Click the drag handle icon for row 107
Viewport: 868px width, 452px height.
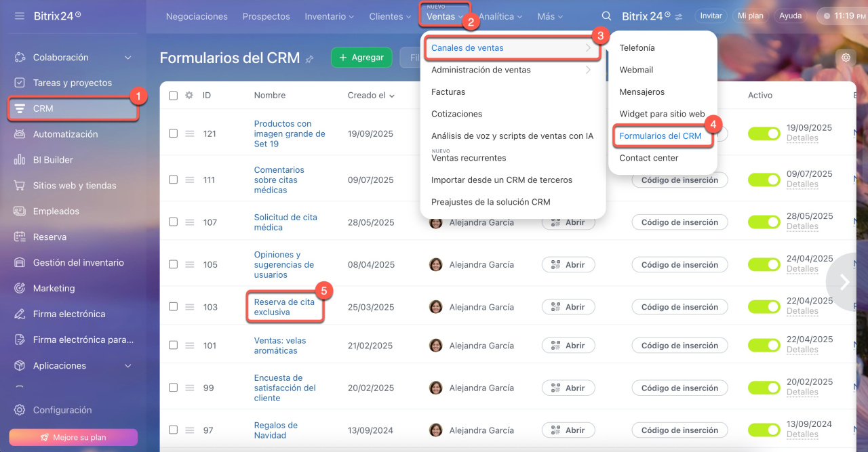(x=190, y=222)
